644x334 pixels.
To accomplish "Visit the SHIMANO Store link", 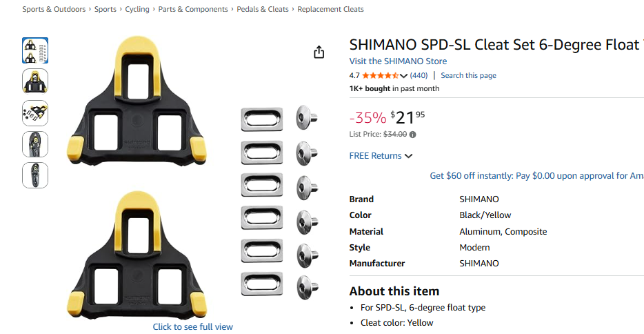I will coord(398,61).
